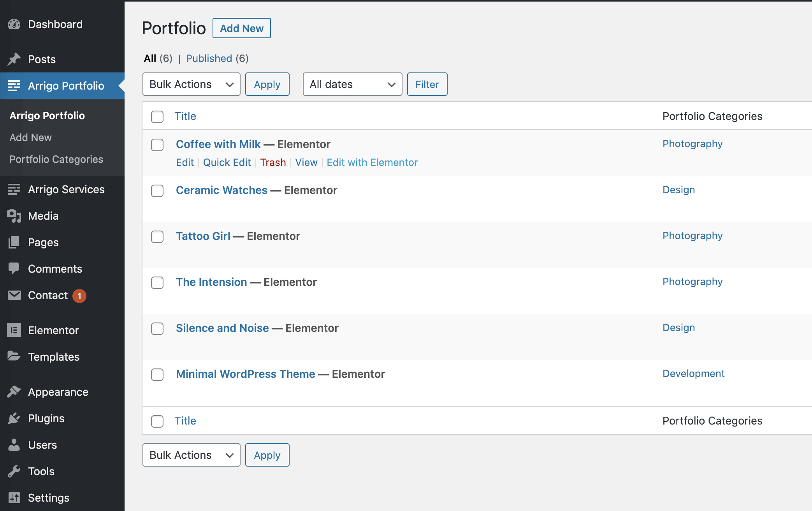
Task: Expand the All dates filter dropdown
Action: pos(352,84)
